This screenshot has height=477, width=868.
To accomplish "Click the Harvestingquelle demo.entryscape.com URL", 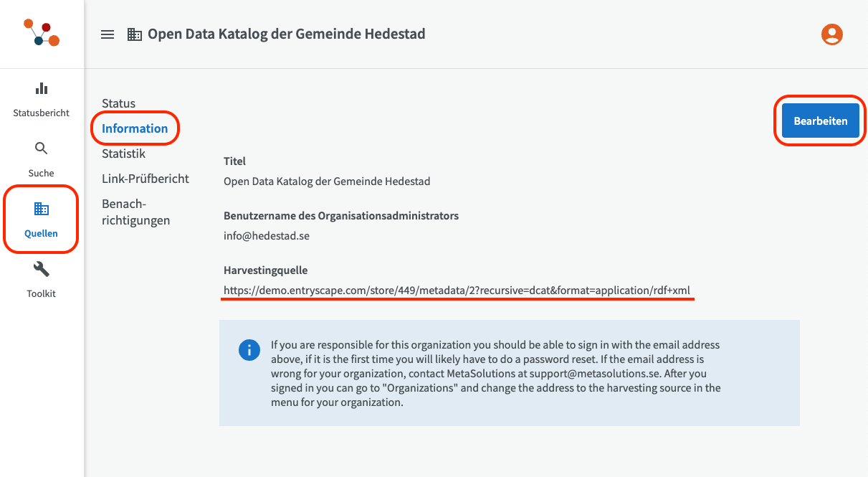I will click(457, 291).
